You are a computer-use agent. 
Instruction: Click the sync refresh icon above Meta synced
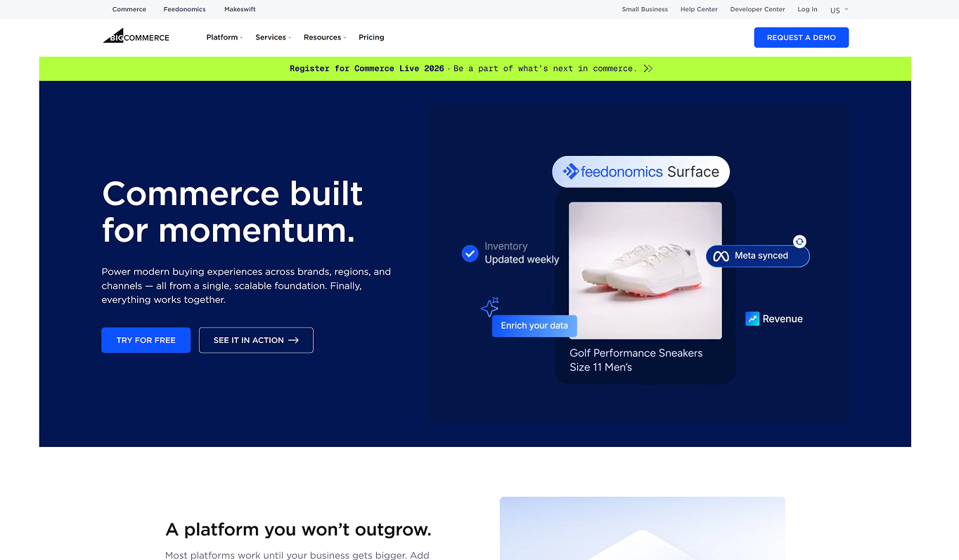tap(799, 242)
